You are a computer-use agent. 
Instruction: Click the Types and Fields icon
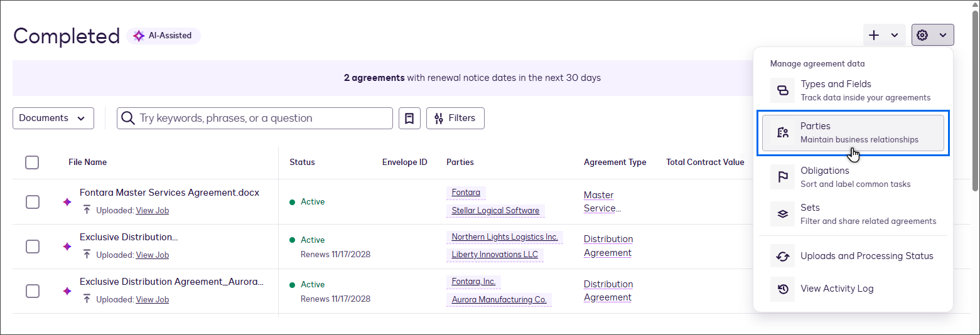coord(782,90)
